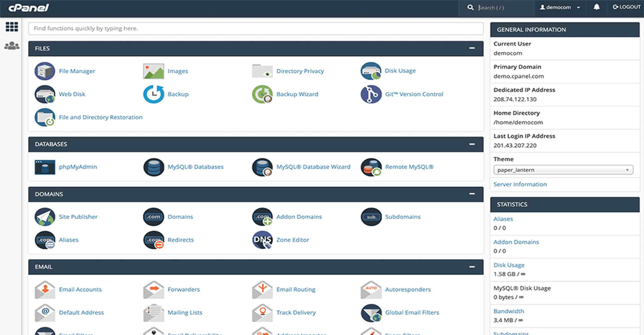This screenshot has width=644, height=335.
Task: Open the File Manager icon
Action: pyautogui.click(x=45, y=71)
